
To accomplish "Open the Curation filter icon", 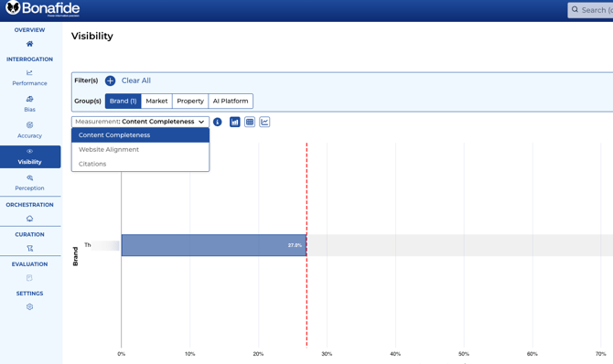I will [29, 248].
